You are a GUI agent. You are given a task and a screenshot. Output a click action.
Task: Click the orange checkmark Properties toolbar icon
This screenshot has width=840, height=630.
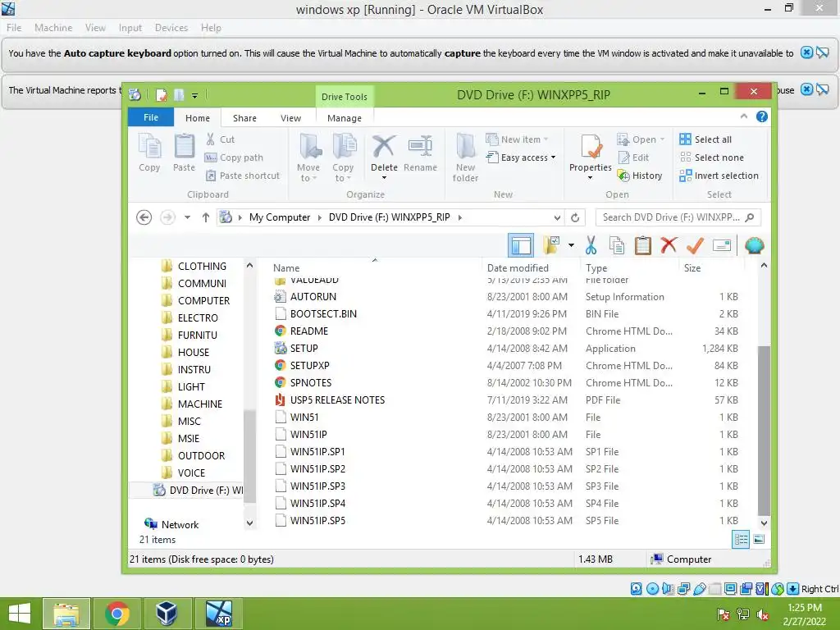[x=695, y=245]
